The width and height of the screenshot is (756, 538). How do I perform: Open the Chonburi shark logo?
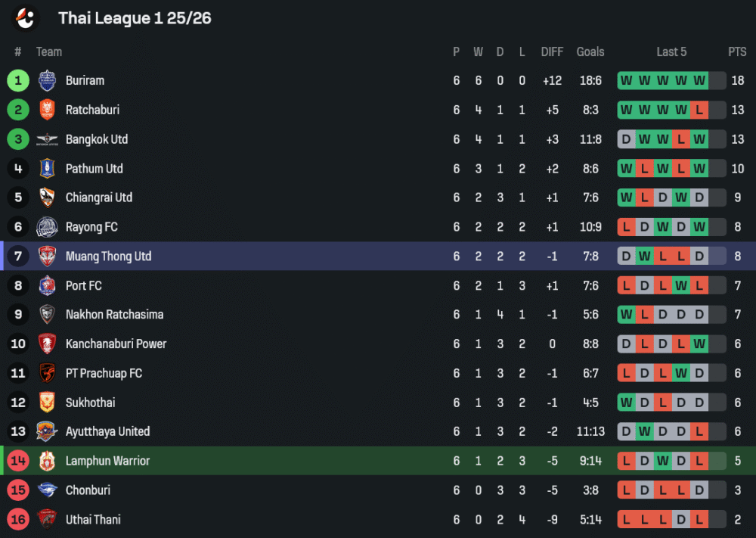click(x=47, y=490)
